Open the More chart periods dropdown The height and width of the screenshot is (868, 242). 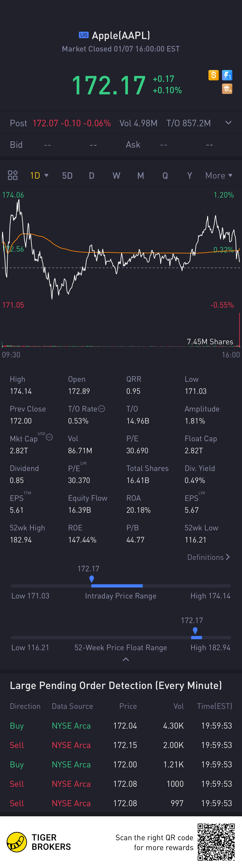[x=219, y=176]
